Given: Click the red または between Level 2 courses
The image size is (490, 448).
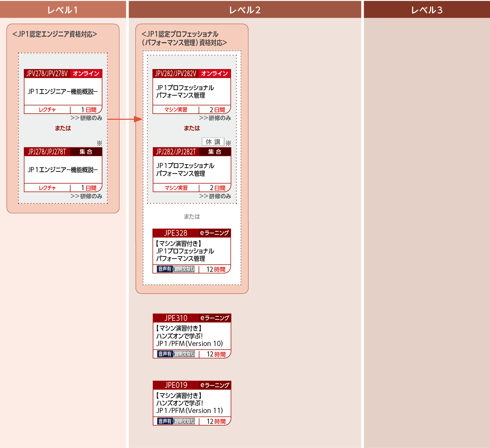Looking at the screenshot, I should click(192, 128).
